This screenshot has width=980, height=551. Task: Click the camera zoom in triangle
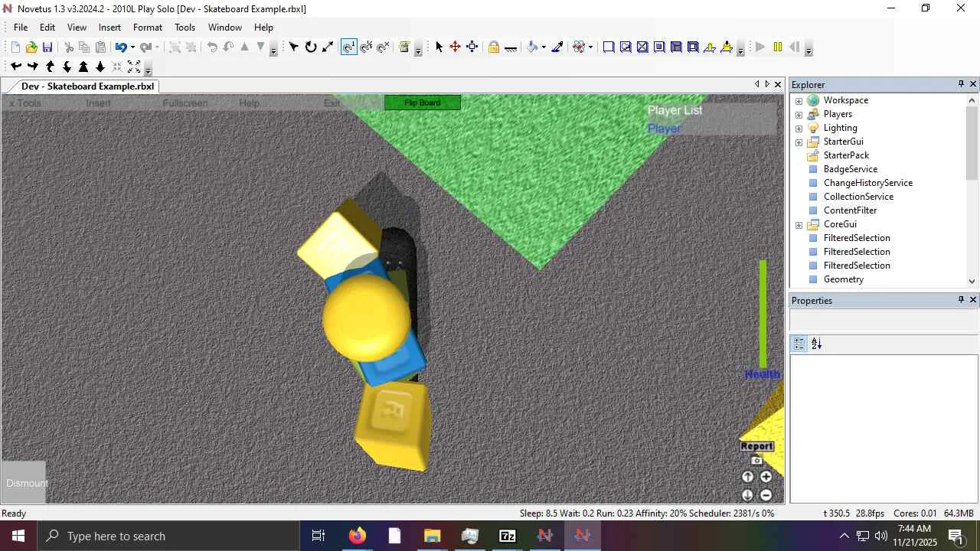click(83, 67)
